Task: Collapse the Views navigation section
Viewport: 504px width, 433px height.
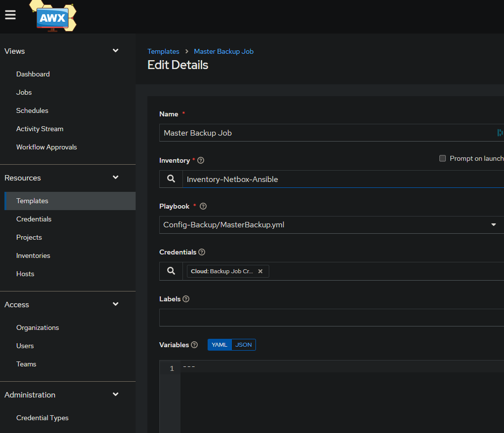Action: [116, 51]
